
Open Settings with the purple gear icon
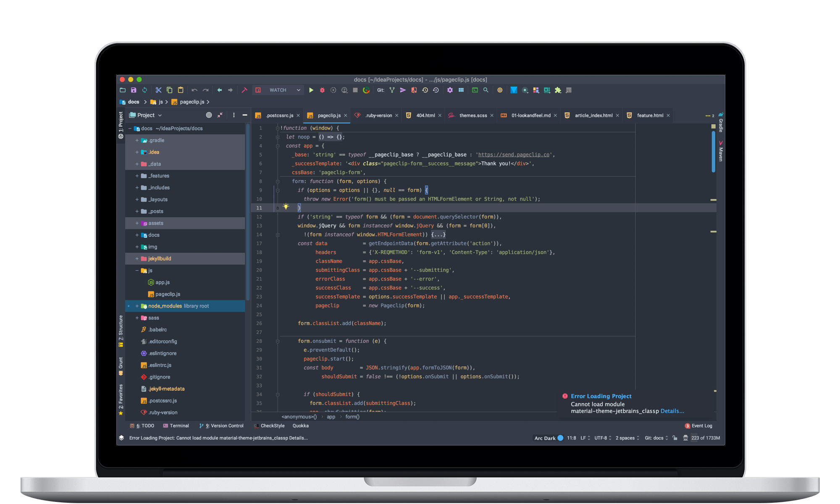pyautogui.click(x=450, y=90)
